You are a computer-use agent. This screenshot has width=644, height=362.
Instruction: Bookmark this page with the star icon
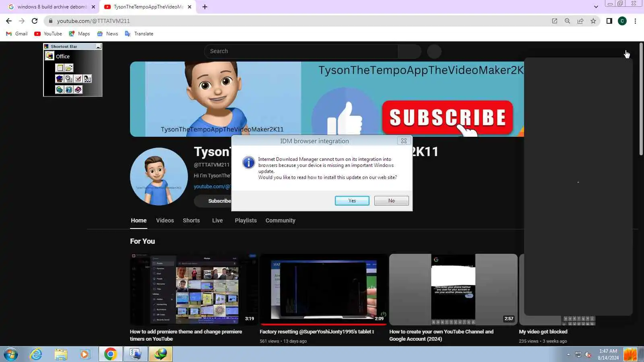593,21
